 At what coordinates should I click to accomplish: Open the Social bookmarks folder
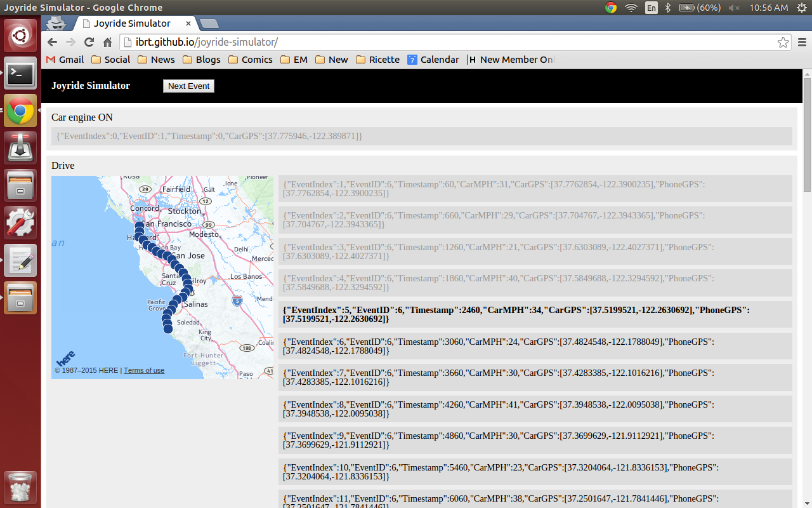(x=111, y=60)
